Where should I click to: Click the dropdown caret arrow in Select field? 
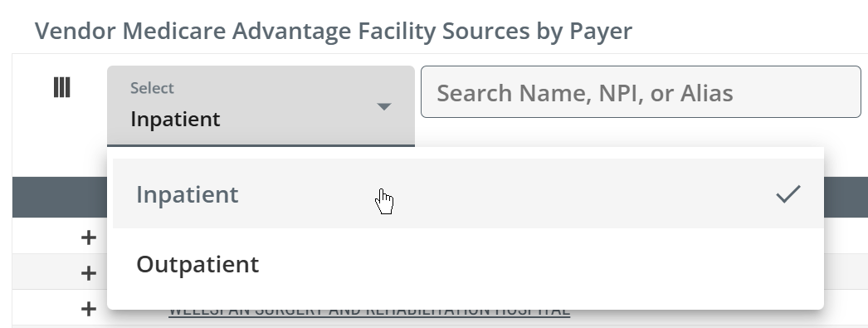tap(383, 106)
